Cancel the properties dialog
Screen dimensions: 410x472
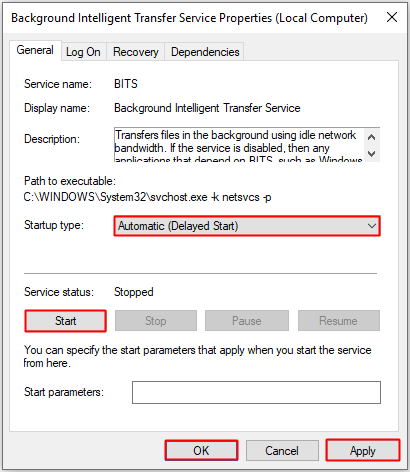282,451
